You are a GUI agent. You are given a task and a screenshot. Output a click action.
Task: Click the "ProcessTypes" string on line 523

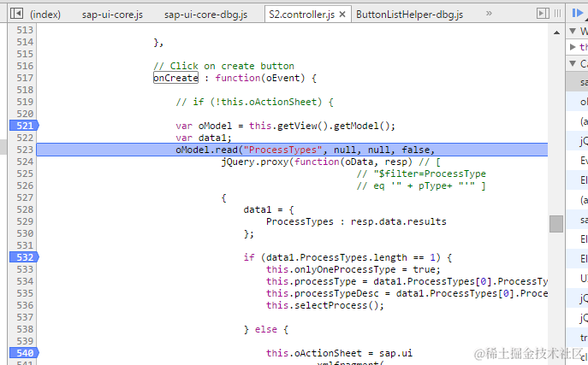tap(282, 150)
